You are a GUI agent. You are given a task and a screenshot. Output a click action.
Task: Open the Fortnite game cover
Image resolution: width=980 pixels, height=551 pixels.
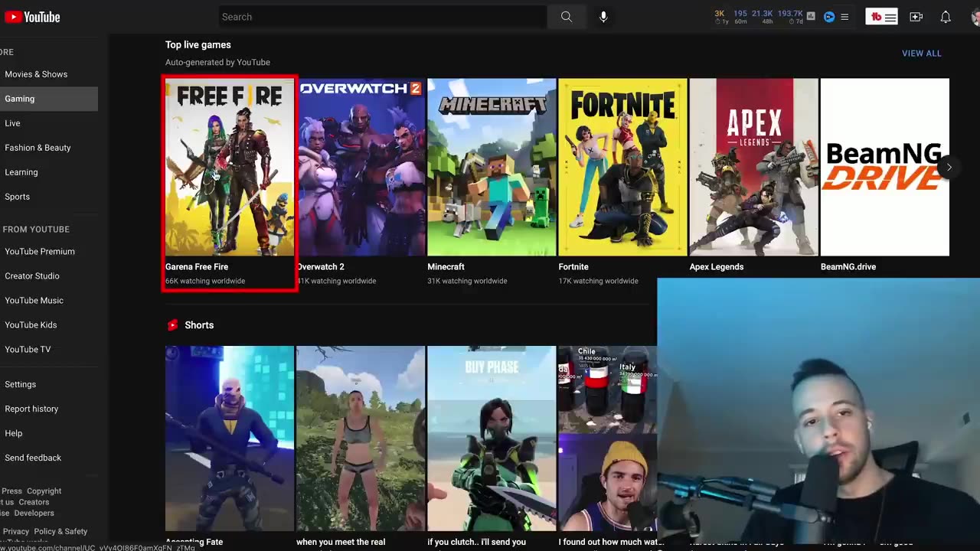click(x=622, y=167)
